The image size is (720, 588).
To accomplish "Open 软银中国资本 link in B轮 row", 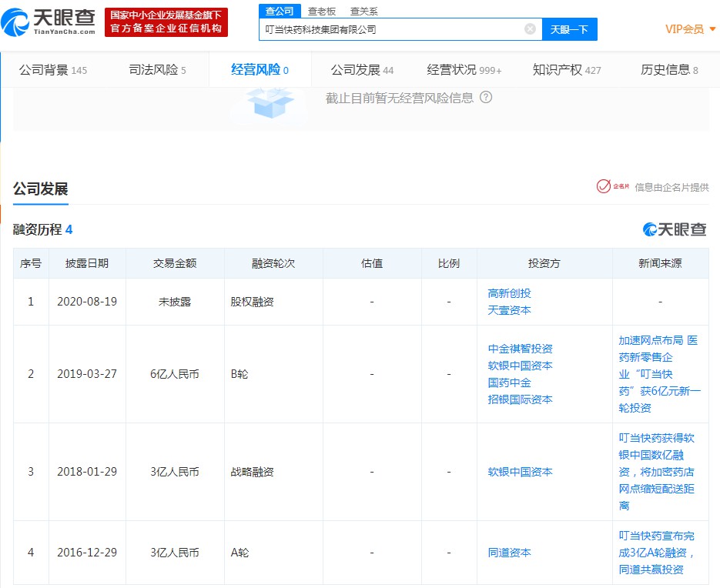I will point(521,366).
